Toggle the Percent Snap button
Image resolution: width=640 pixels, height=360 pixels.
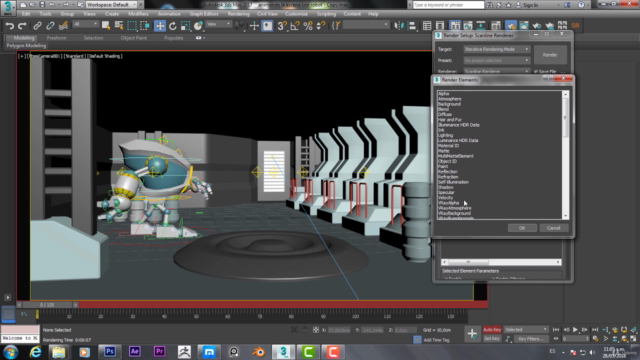308,26
